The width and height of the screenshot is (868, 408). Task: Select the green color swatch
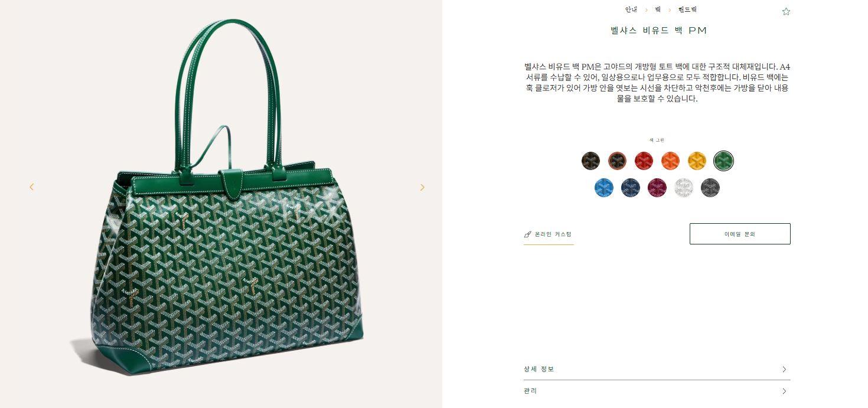click(x=723, y=161)
